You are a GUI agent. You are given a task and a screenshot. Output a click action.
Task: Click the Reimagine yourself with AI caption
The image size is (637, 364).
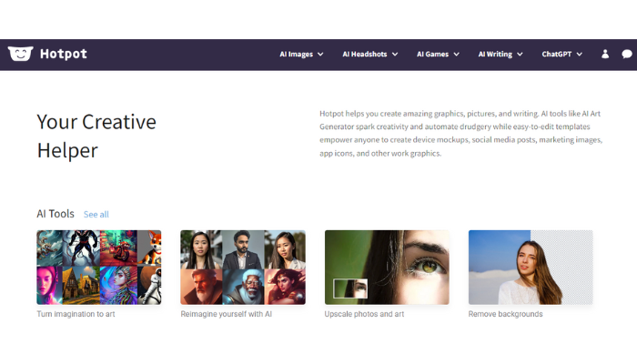point(227,314)
